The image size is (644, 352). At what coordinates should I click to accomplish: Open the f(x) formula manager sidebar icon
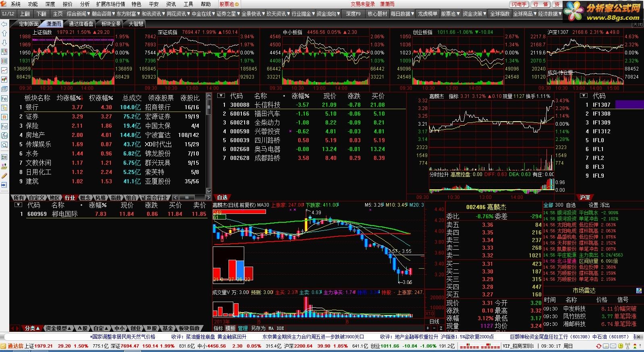(4, 136)
